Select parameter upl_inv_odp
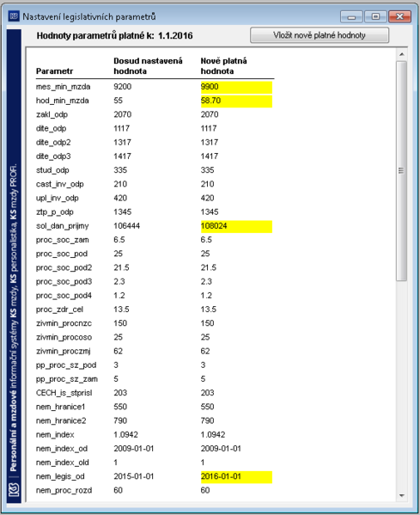Viewport: 420px width, 515px height. tap(57, 198)
